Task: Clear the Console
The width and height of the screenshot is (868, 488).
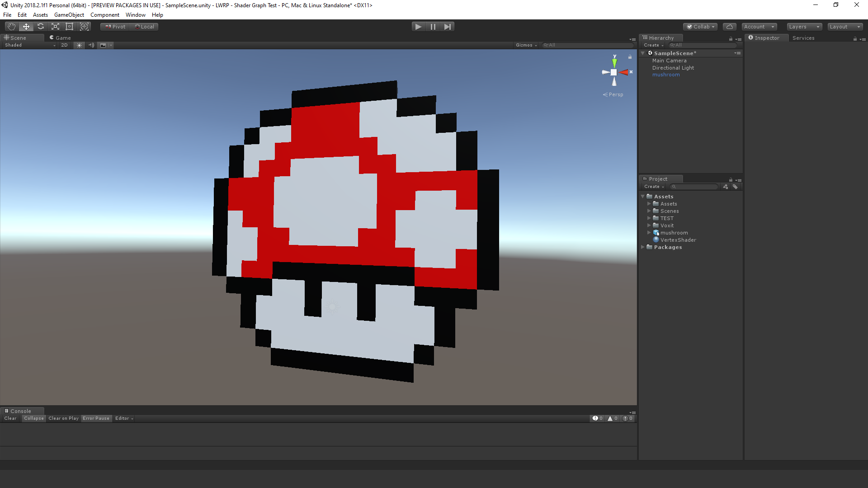Action: click(10, 418)
